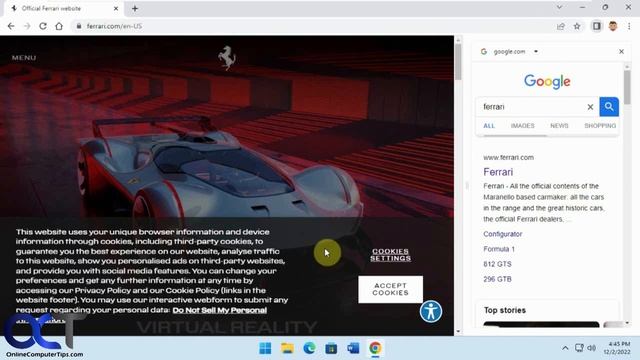The width and height of the screenshot is (640, 360).
Task: Click the Google logo in side panel
Action: (x=547, y=82)
